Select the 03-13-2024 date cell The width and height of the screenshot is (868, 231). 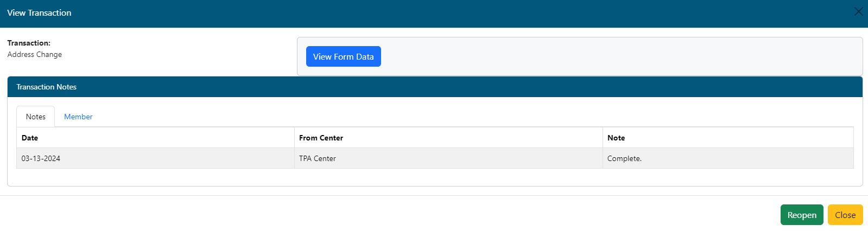click(155, 158)
